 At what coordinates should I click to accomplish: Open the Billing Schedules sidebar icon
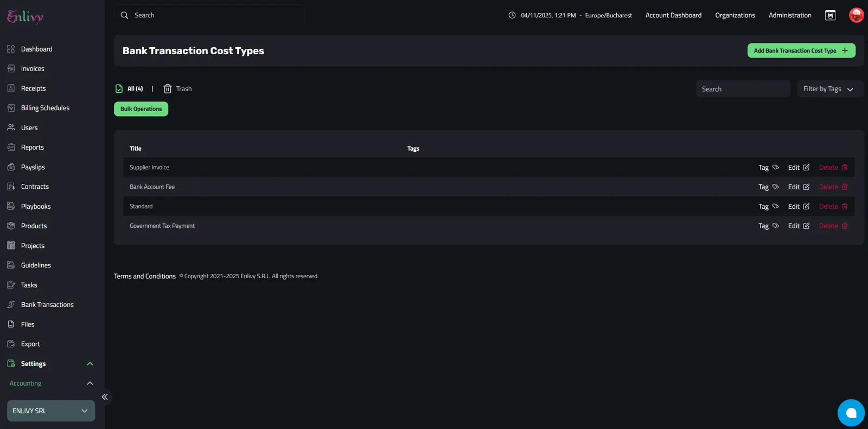pos(11,108)
